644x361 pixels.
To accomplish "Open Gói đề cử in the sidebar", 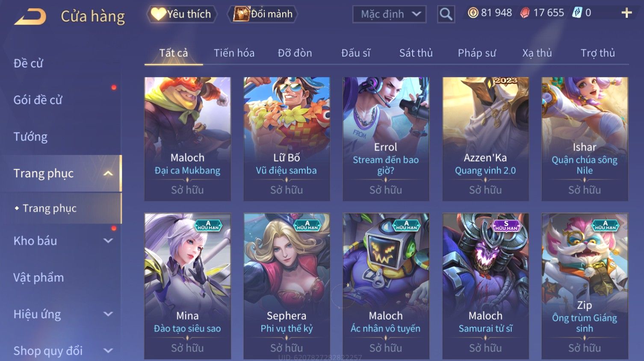I will click(38, 100).
